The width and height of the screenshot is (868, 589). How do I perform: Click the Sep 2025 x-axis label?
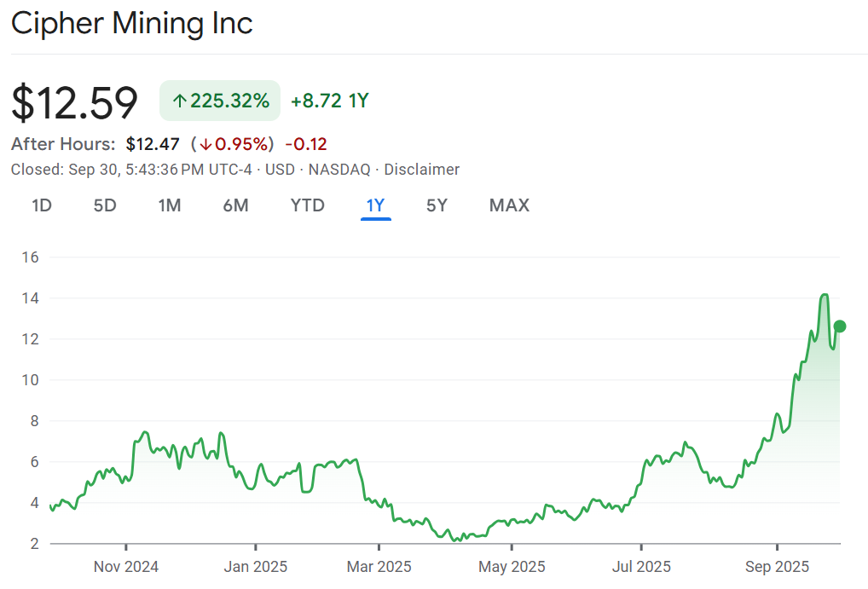(x=777, y=566)
